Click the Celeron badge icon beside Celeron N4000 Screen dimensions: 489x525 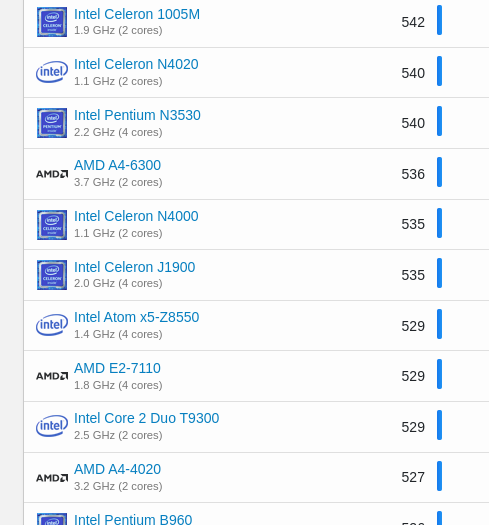[52, 225]
